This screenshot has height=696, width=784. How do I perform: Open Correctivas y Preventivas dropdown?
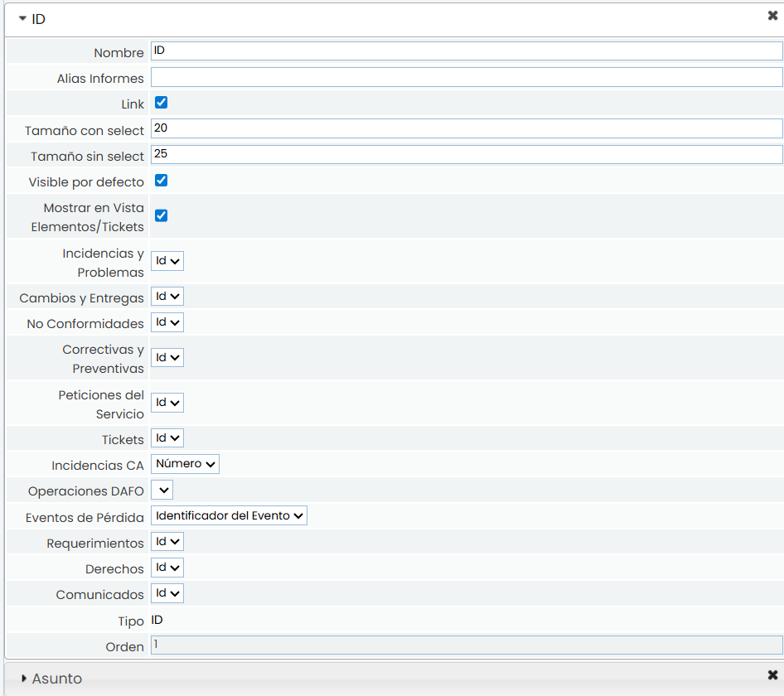pyautogui.click(x=167, y=358)
